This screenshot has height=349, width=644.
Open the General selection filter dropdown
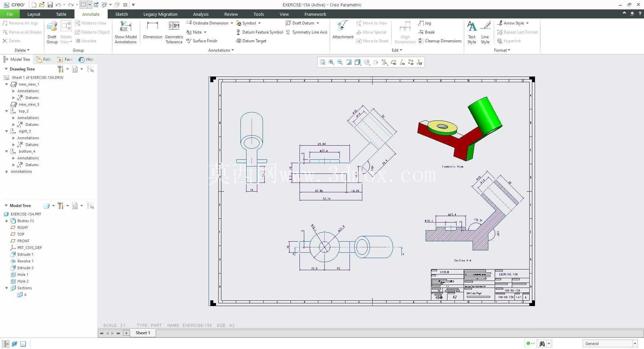click(x=635, y=343)
